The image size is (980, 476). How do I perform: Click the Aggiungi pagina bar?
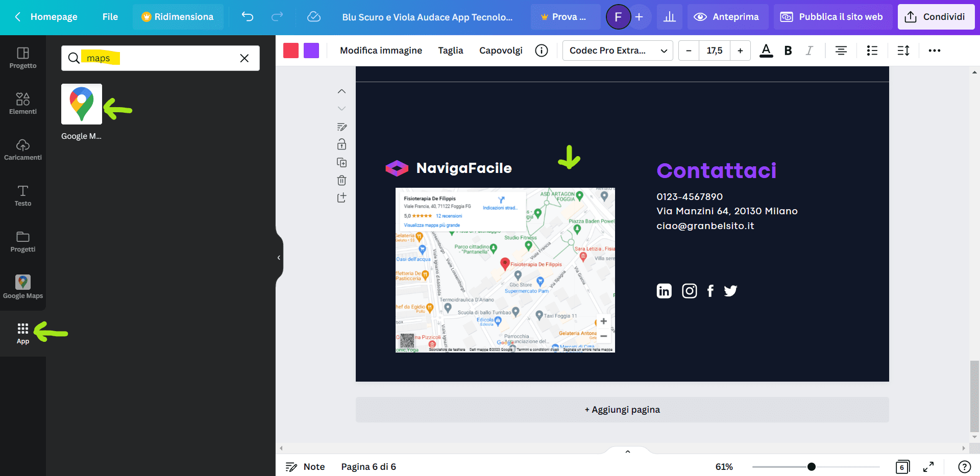point(622,410)
